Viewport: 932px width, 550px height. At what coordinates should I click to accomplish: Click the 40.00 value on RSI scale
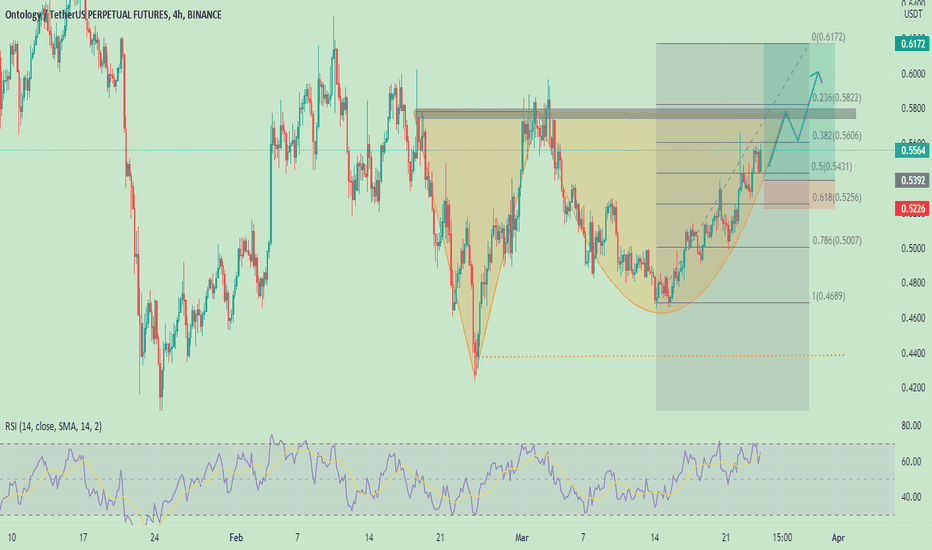(x=911, y=497)
